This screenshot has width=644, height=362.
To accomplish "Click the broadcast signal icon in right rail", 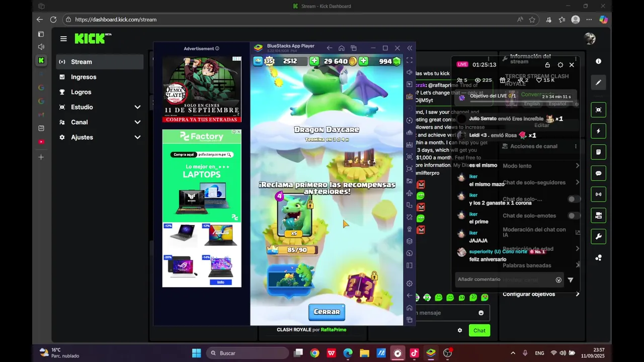I will 598,194.
